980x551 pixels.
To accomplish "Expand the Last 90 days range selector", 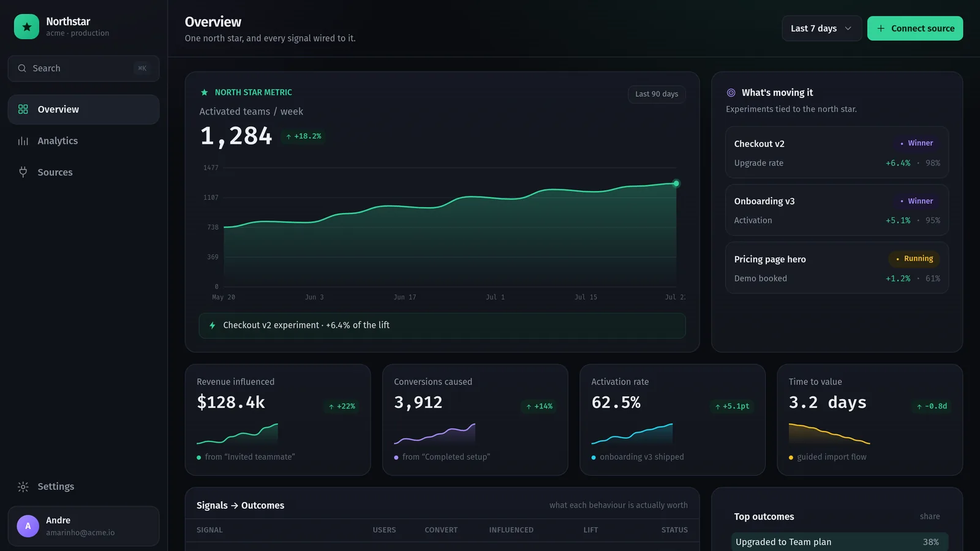I will 657,94.
